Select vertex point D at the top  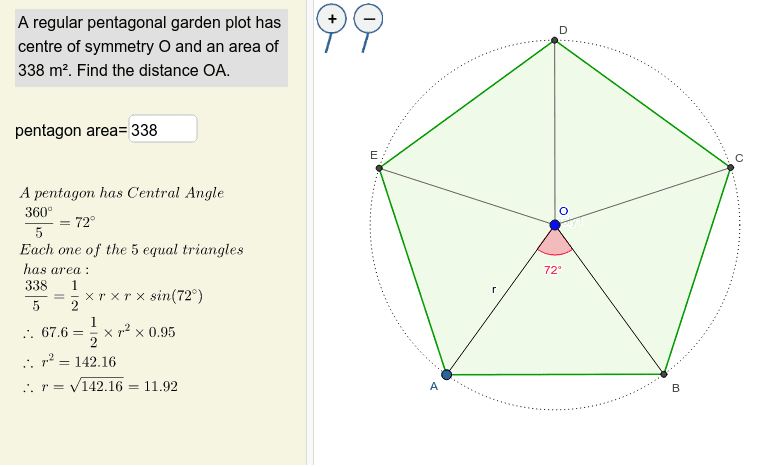[x=554, y=40]
